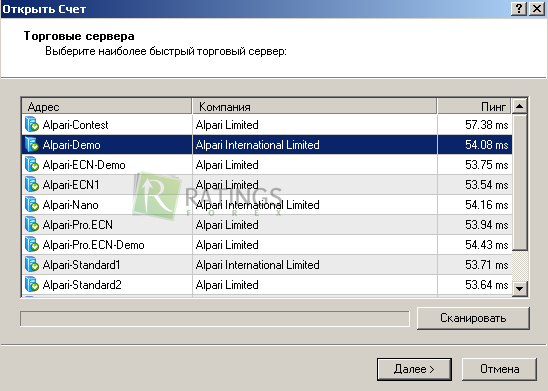Click the server icon beside Alpari-Standard1
548x391 pixels.
click(32, 265)
